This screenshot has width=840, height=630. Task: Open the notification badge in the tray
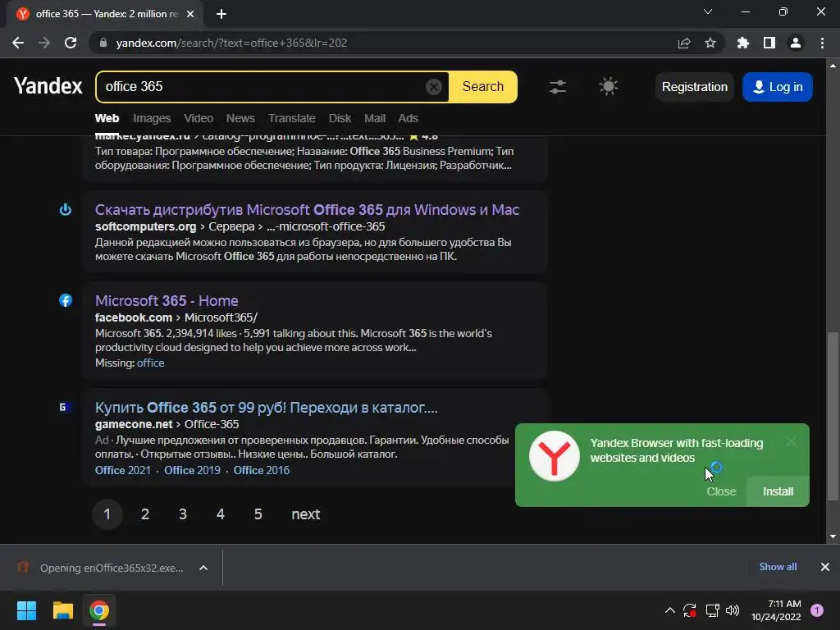(817, 610)
